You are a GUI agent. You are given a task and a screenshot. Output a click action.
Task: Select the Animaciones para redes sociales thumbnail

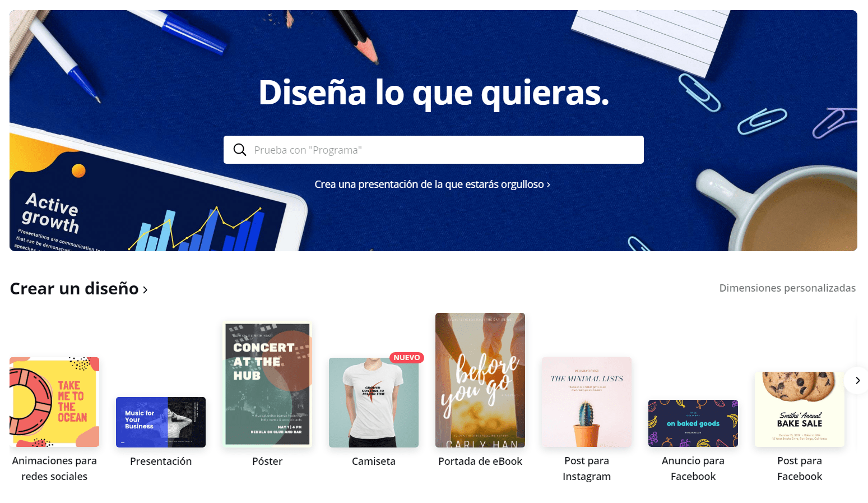[54, 402]
